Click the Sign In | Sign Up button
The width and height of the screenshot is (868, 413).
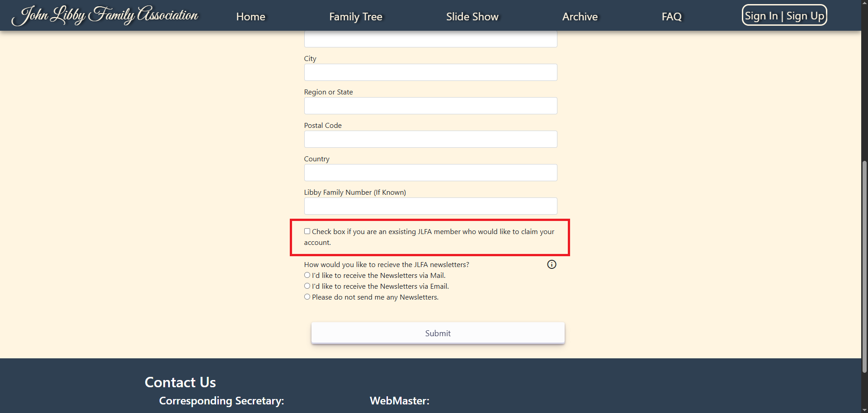pos(784,15)
